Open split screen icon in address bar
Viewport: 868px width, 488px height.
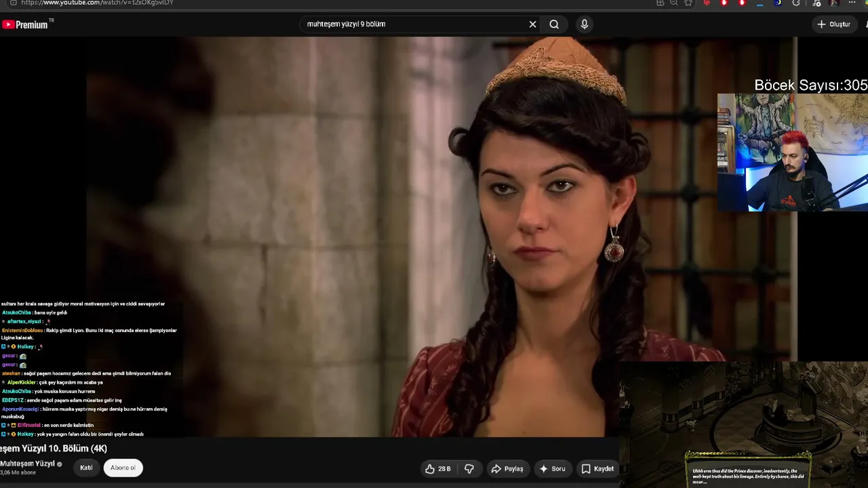point(660,3)
